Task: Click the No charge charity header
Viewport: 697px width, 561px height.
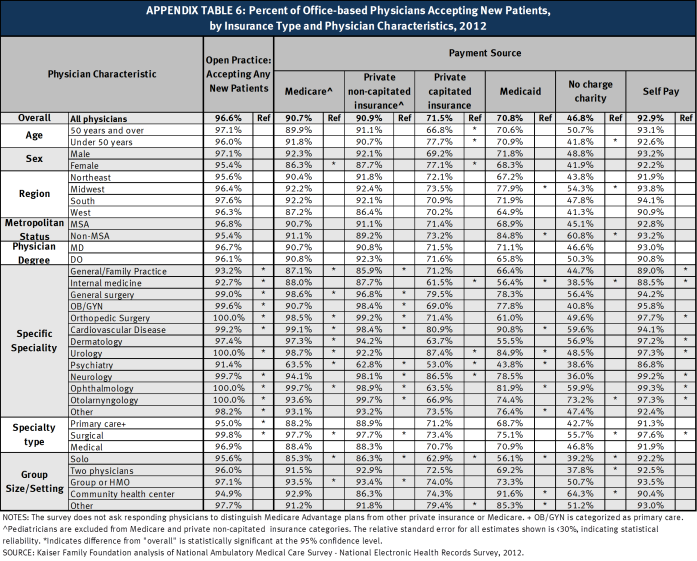Action: pos(587,89)
